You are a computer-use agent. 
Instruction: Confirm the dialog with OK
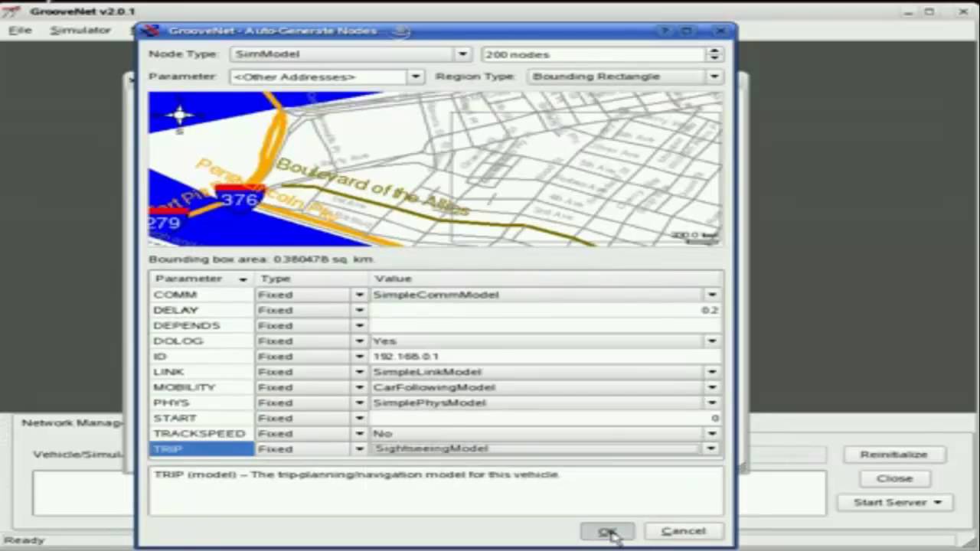607,531
